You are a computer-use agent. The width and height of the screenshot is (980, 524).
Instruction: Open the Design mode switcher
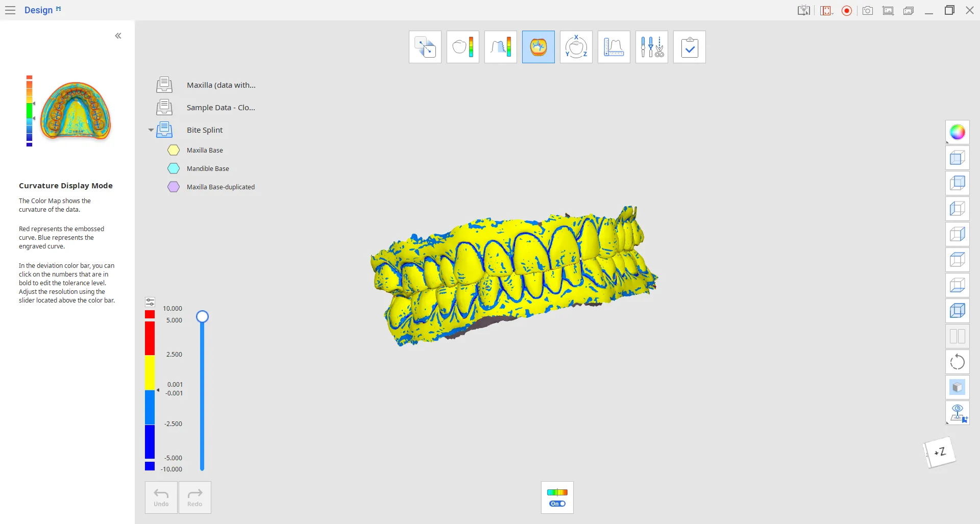click(43, 10)
